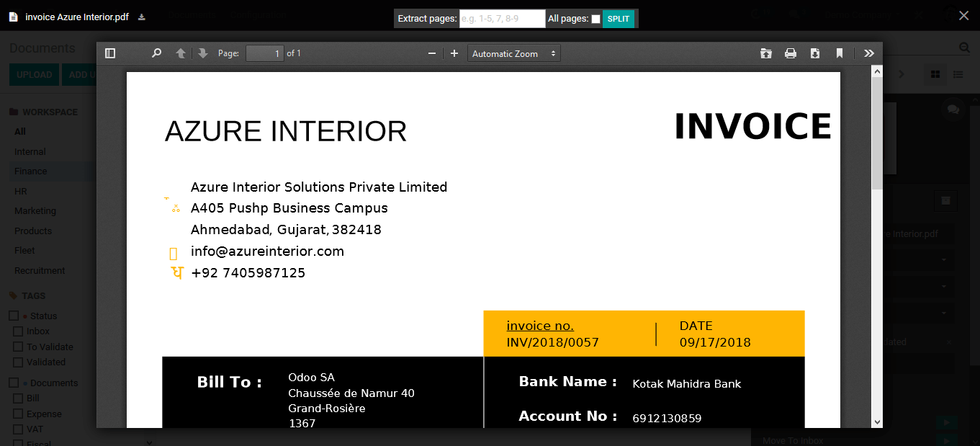This screenshot has height=446, width=980.
Task: Download invoice Azure Interior.pdf from header
Action: (142, 17)
